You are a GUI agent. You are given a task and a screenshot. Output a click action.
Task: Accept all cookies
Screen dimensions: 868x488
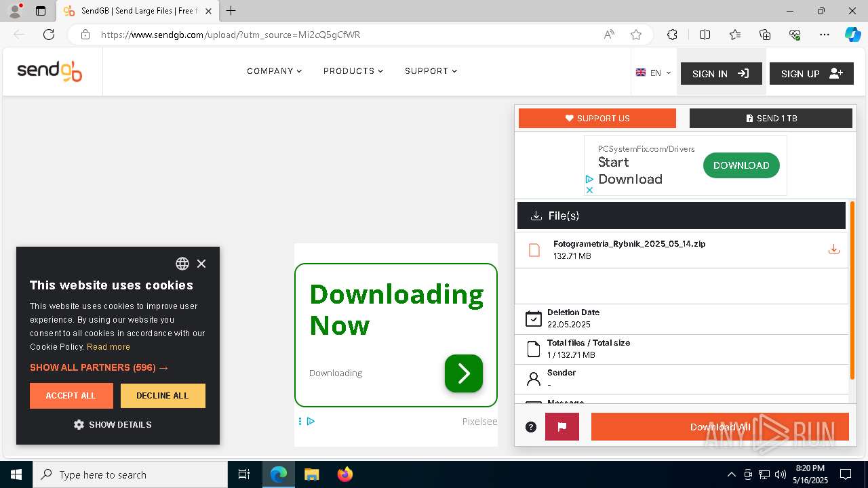click(71, 396)
